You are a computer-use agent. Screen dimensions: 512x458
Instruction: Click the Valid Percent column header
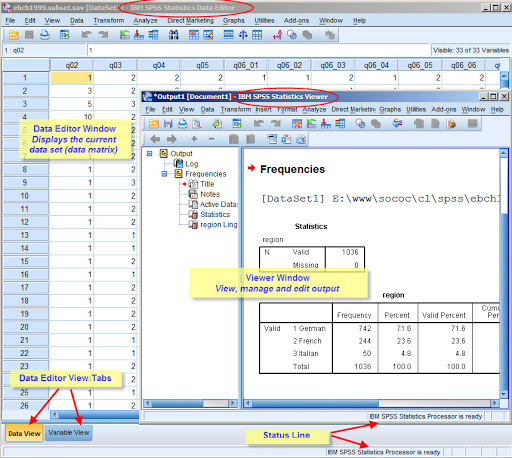tap(444, 315)
